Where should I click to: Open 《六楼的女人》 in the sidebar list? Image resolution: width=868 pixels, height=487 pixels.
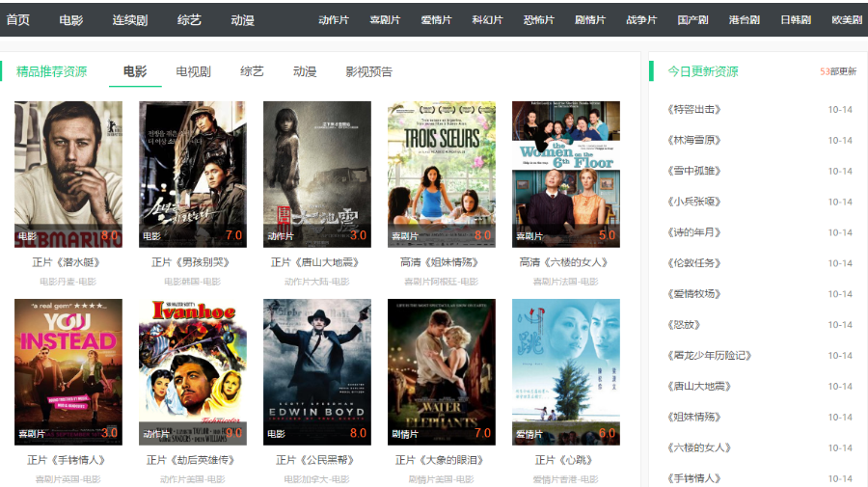[x=699, y=447]
